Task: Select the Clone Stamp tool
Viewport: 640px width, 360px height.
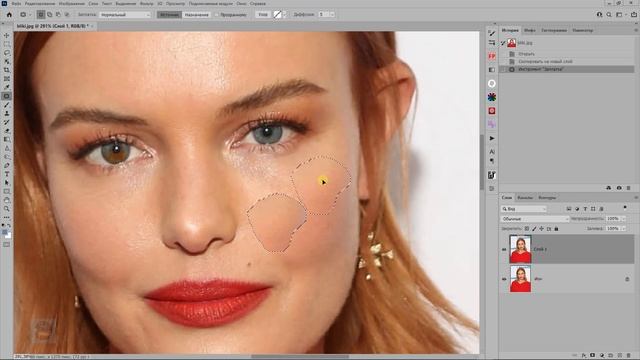Action: coord(7,113)
